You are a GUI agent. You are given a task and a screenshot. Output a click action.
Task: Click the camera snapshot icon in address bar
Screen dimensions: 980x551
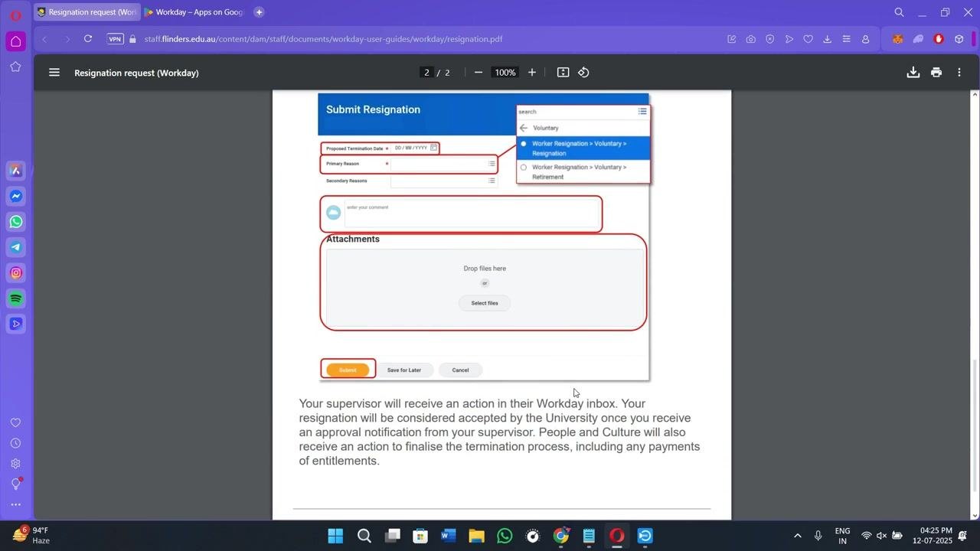click(x=750, y=39)
